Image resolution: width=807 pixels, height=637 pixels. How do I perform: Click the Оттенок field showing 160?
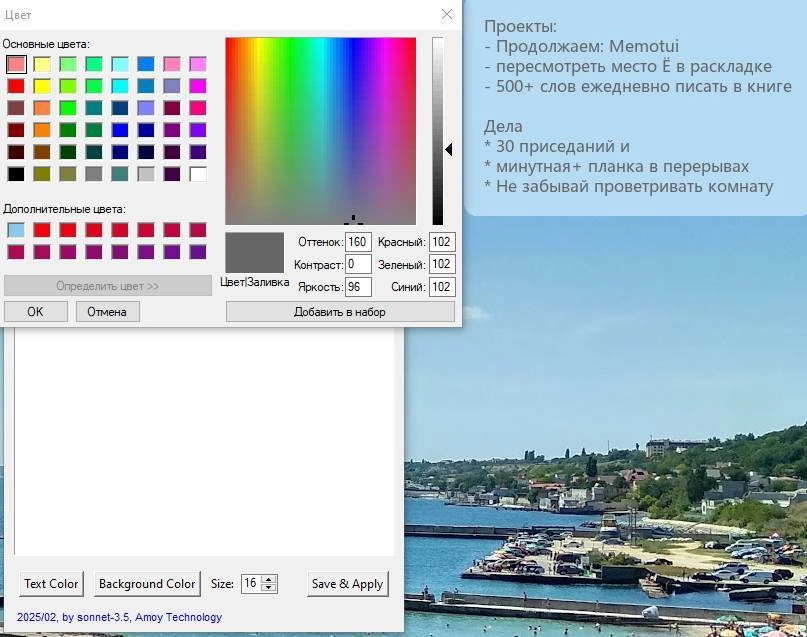358,242
